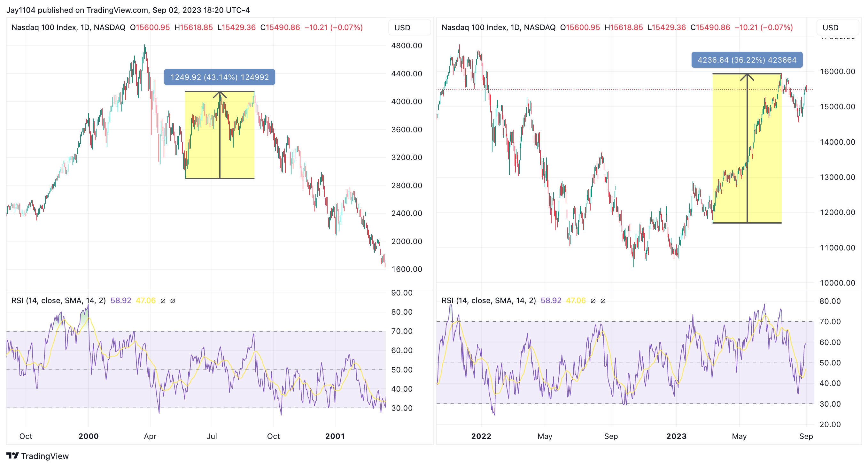Click first ∅ symbol in right RSI legend

click(593, 301)
